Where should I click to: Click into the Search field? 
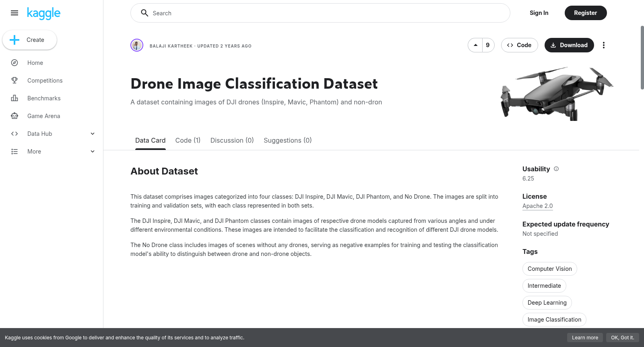[x=320, y=13]
